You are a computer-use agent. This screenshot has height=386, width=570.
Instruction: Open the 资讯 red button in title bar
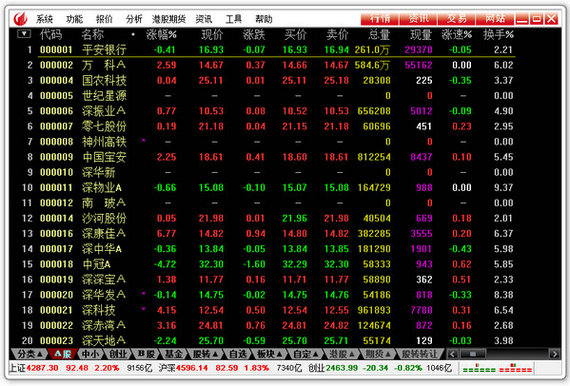[x=418, y=19]
